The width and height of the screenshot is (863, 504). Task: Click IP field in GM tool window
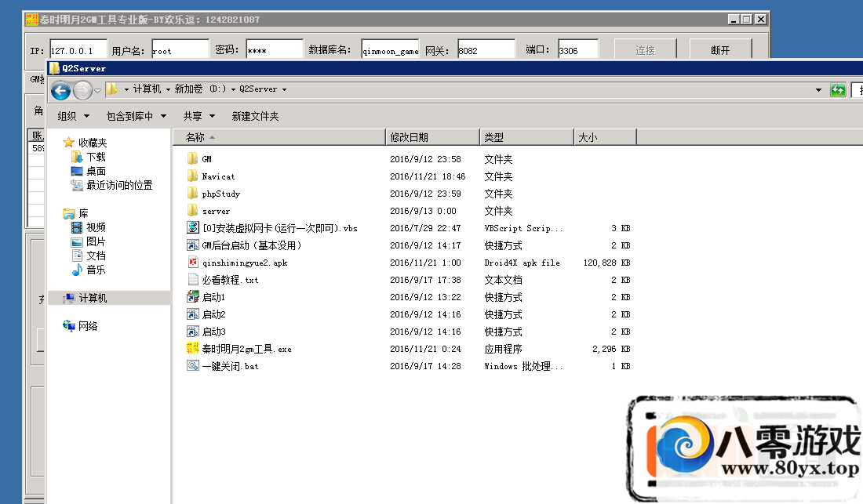pyautogui.click(x=78, y=51)
